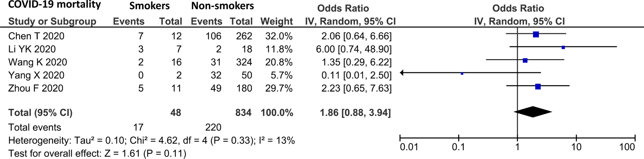Viewport: 644px width, 159px height.
Task: Click the Study or Subgroup column header
Action: click(x=52, y=22)
